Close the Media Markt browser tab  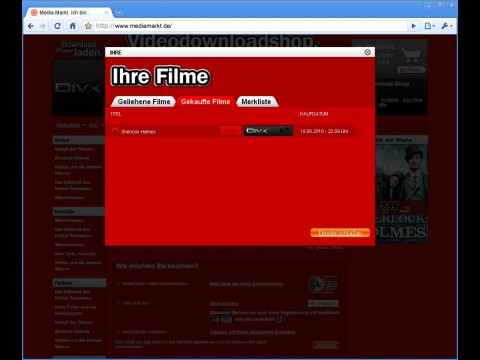[106, 13]
